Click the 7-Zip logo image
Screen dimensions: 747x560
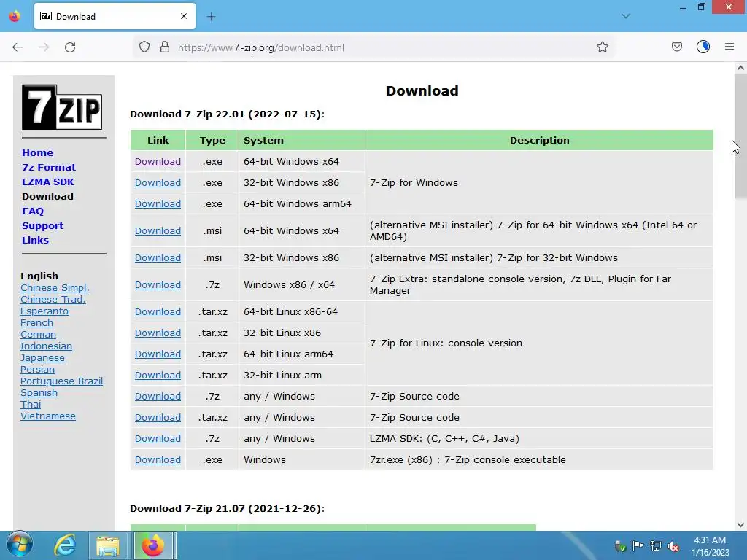click(62, 107)
